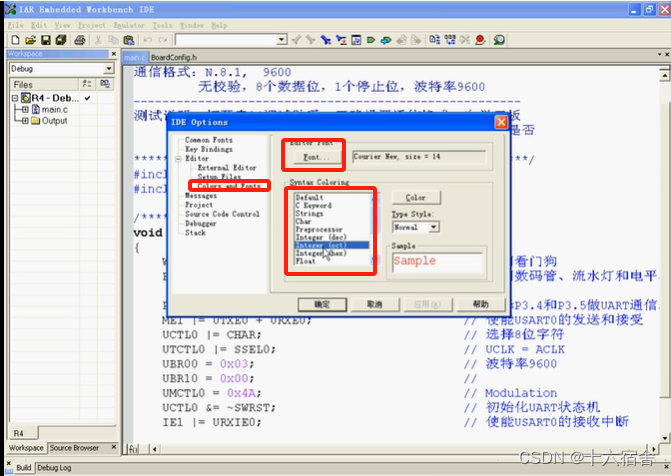Collapse the R4 - Deb... project node
The height and width of the screenshot is (476, 671).
coord(15,98)
